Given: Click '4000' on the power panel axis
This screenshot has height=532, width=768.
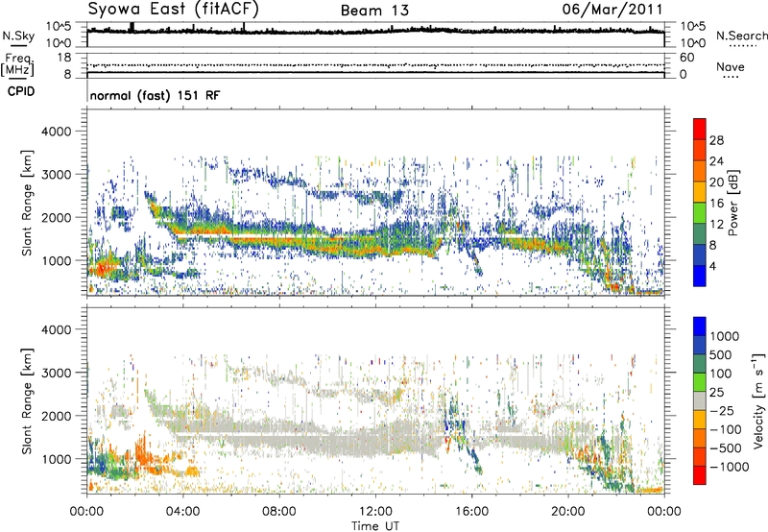Looking at the screenshot, I should tap(56, 132).
